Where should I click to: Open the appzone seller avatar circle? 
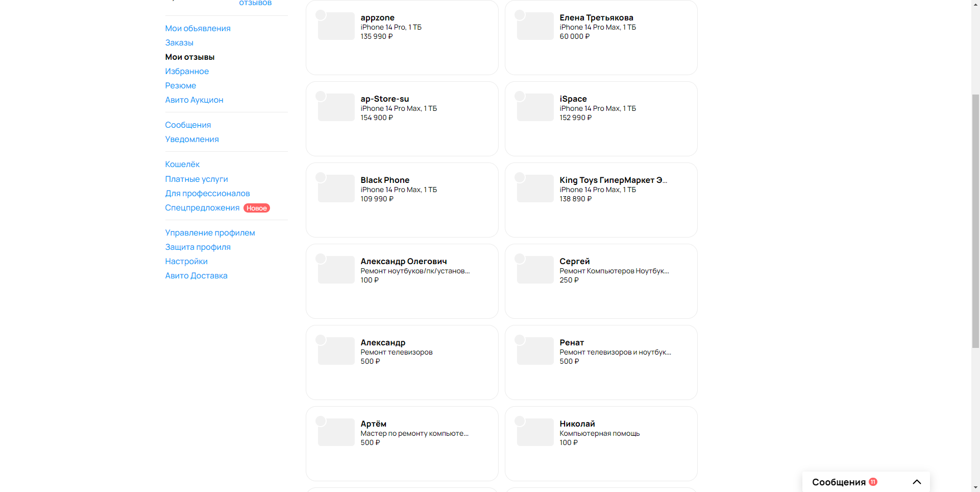321,15
